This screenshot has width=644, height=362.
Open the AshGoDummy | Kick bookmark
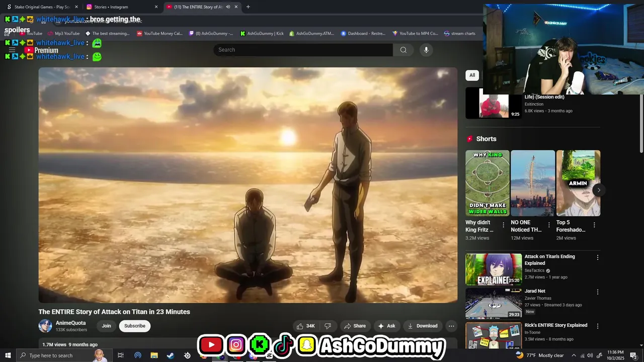click(x=262, y=34)
